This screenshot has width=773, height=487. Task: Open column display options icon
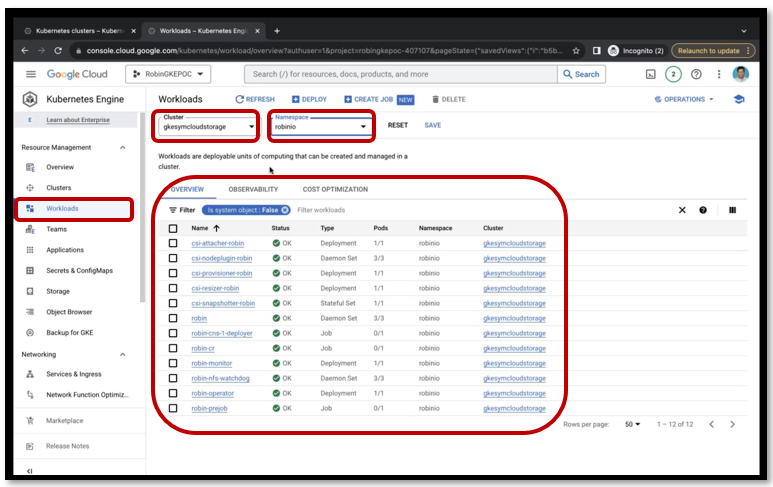(733, 210)
